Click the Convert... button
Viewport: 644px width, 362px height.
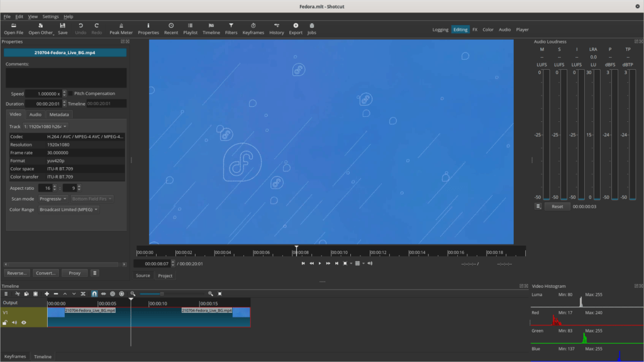click(x=47, y=273)
